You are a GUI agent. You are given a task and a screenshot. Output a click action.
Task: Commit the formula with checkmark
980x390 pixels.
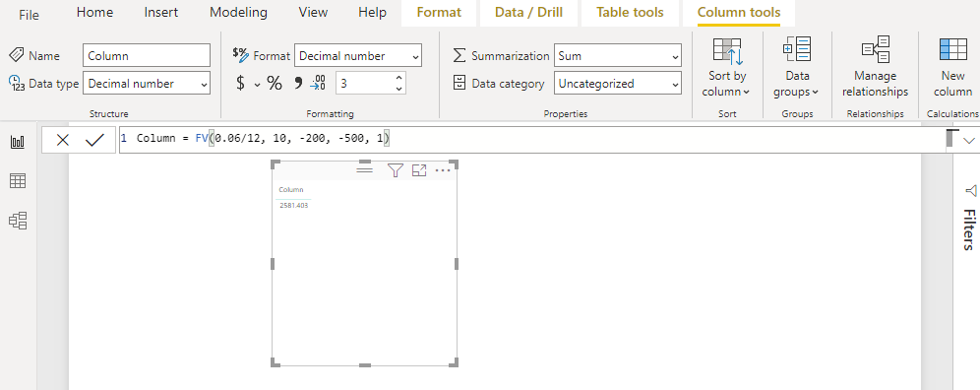point(95,140)
